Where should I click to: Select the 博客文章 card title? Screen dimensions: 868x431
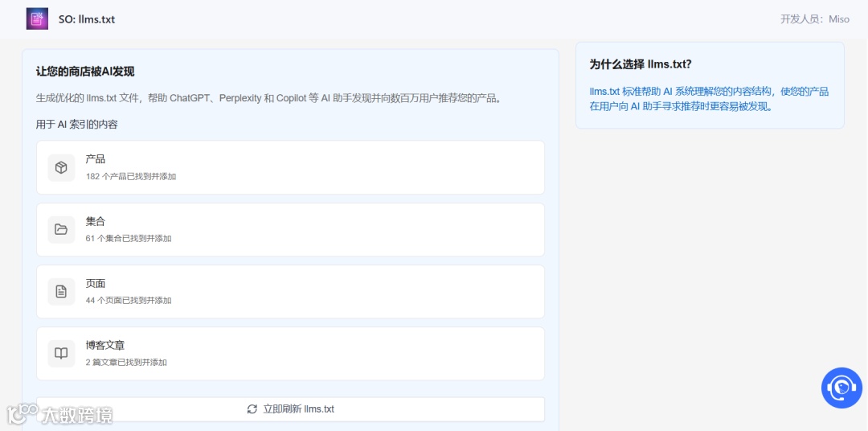tap(105, 345)
